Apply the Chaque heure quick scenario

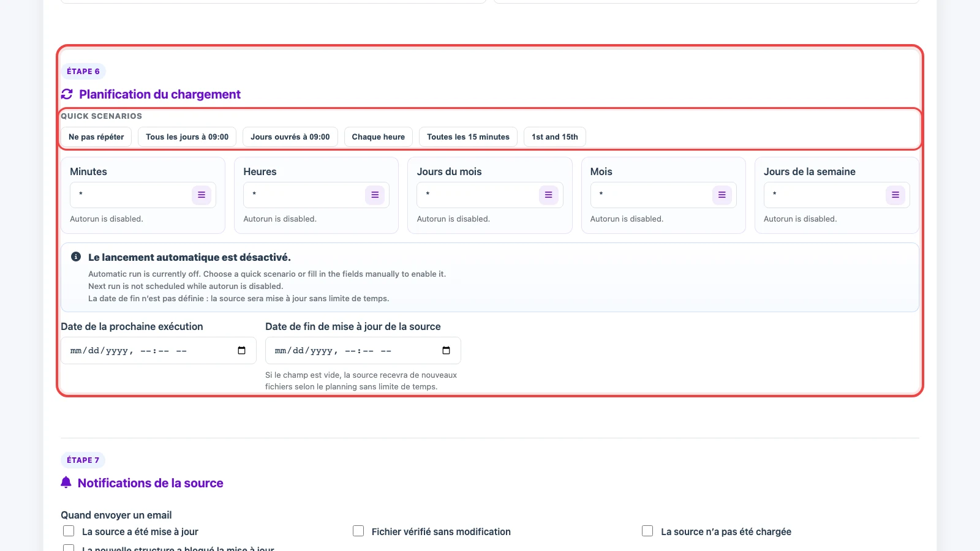(379, 137)
